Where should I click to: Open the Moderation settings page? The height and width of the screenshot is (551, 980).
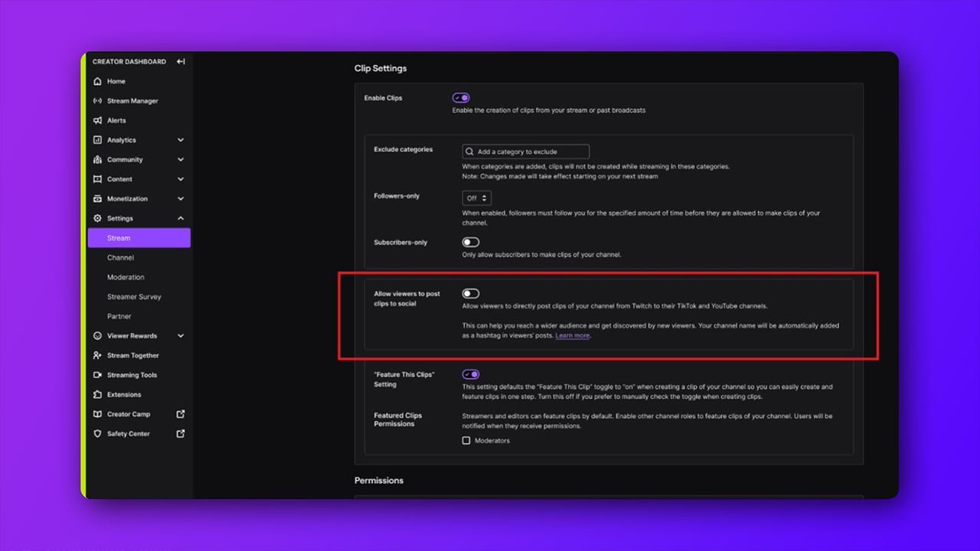coord(126,277)
